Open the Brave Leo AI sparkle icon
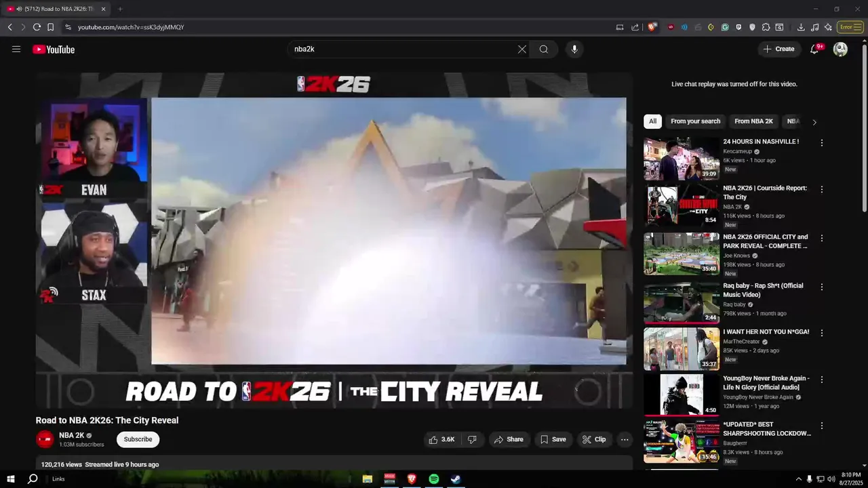The height and width of the screenshot is (488, 868). click(828, 27)
